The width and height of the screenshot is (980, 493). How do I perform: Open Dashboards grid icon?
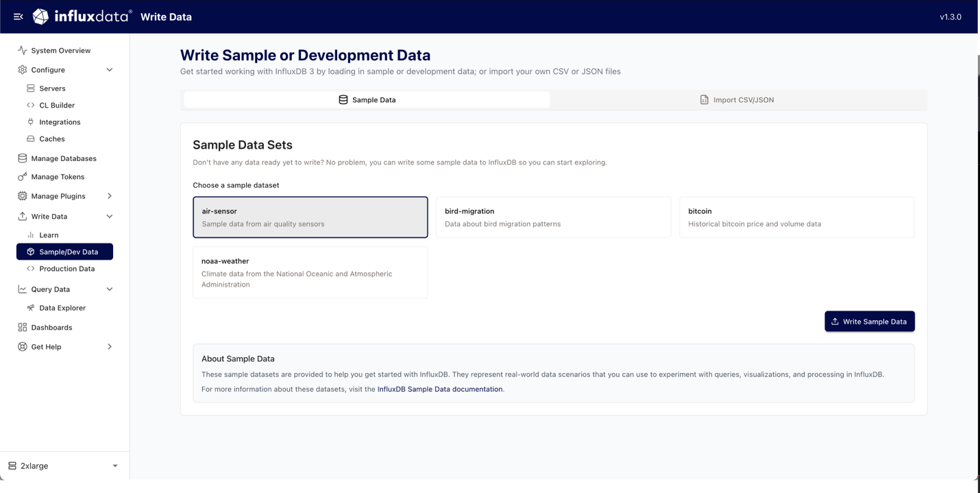click(23, 328)
